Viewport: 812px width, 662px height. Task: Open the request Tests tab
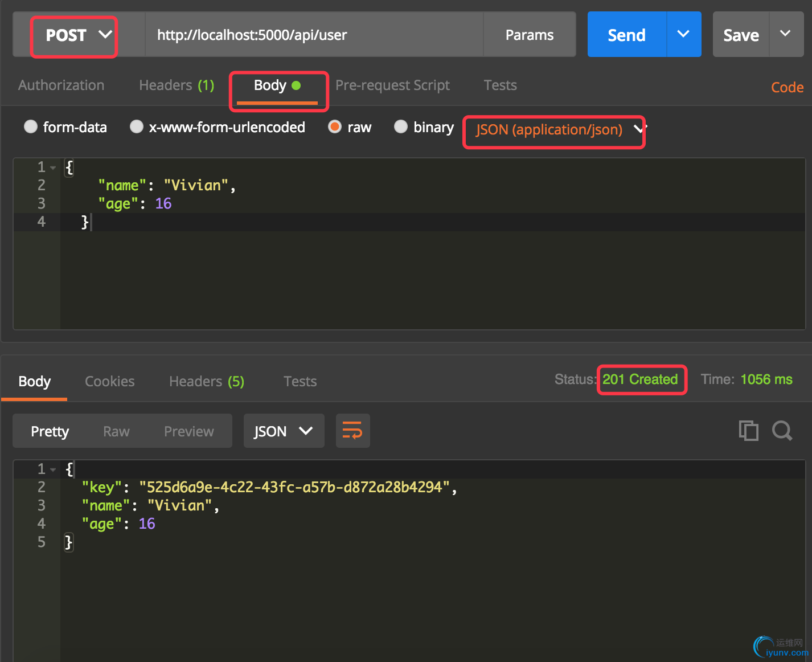click(x=500, y=85)
